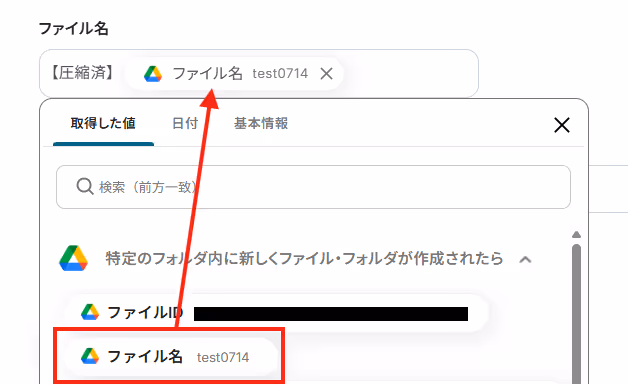
Task: Click the Google Drive icon in the file name chip
Action: (x=153, y=74)
